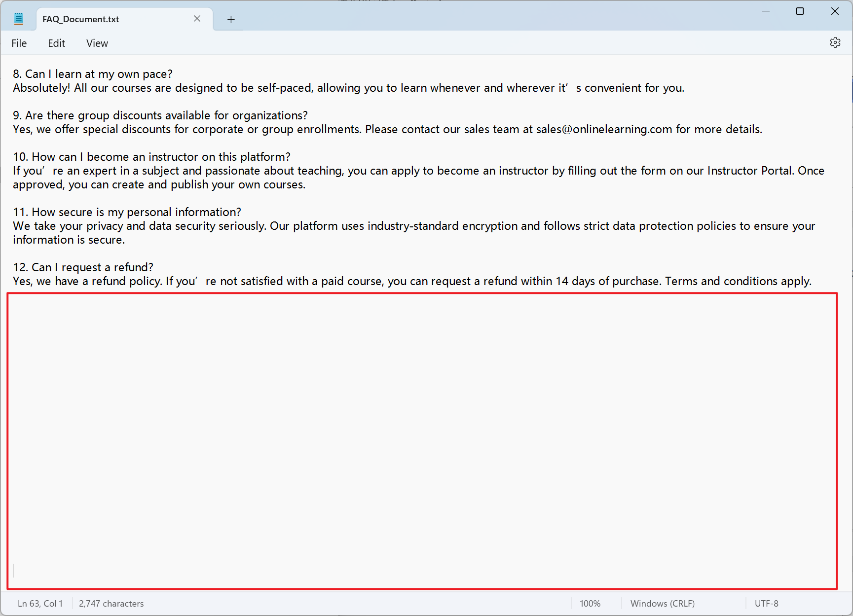Click the sales@onlinelearning.com email text
The image size is (853, 616).
click(x=604, y=129)
